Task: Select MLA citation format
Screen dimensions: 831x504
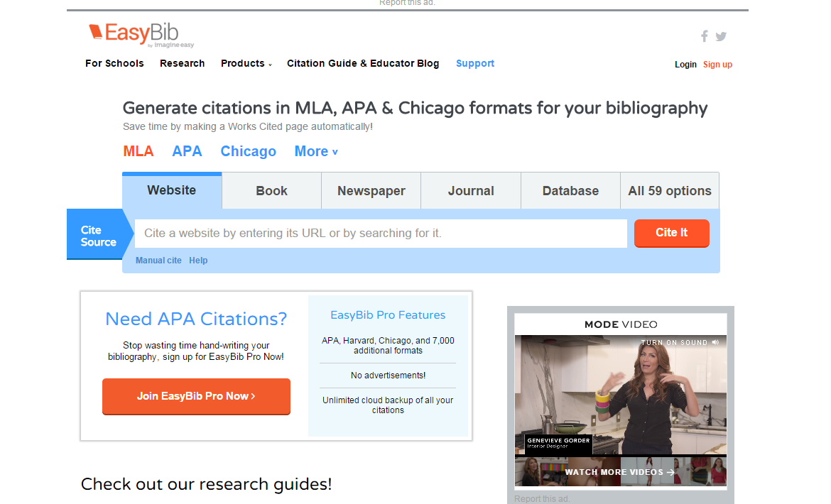Action: point(138,151)
